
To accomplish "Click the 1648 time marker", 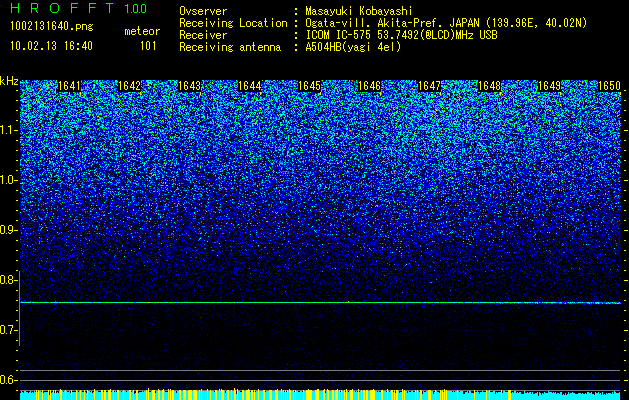I will [489, 86].
